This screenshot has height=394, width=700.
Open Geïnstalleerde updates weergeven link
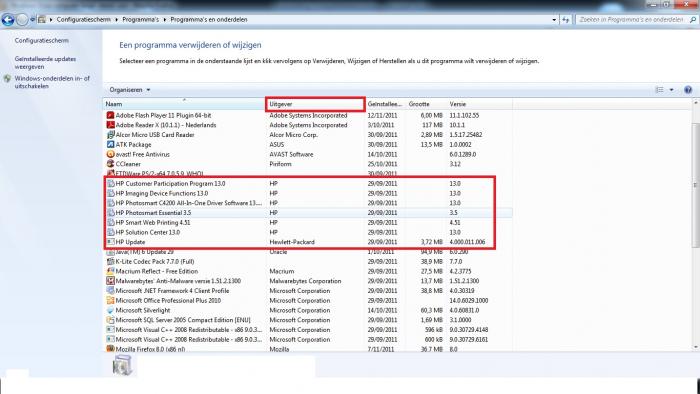[45, 62]
